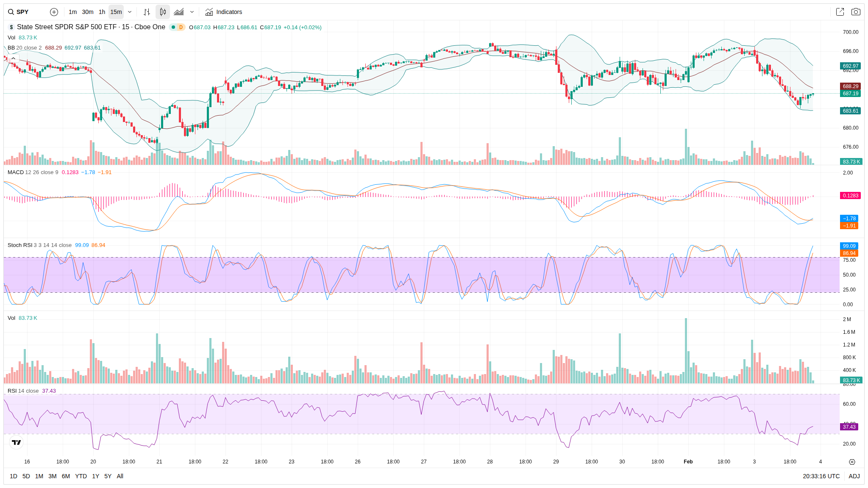Click the fullscreen popout icon
Screen dimensions: 868x488
(x=840, y=12)
